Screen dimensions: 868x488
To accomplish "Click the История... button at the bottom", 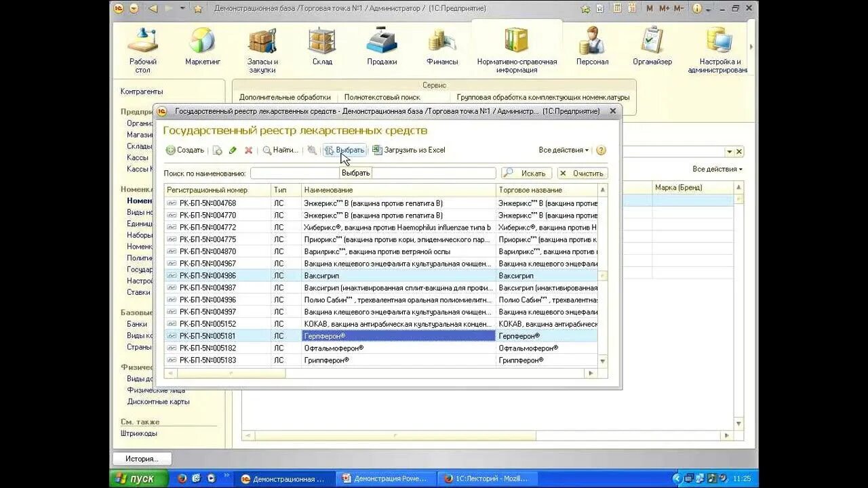I will coord(142,459).
